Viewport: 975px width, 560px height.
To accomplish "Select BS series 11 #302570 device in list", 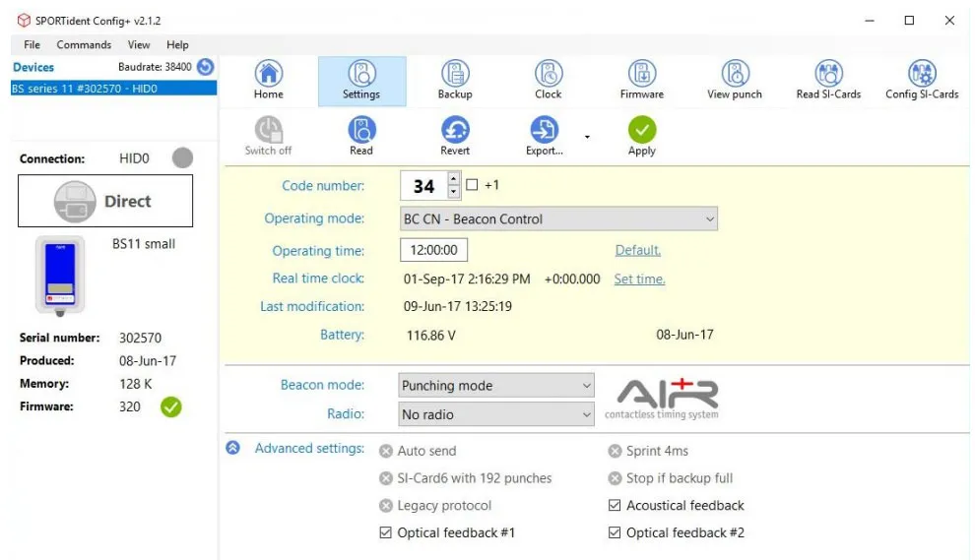I will 114,89.
